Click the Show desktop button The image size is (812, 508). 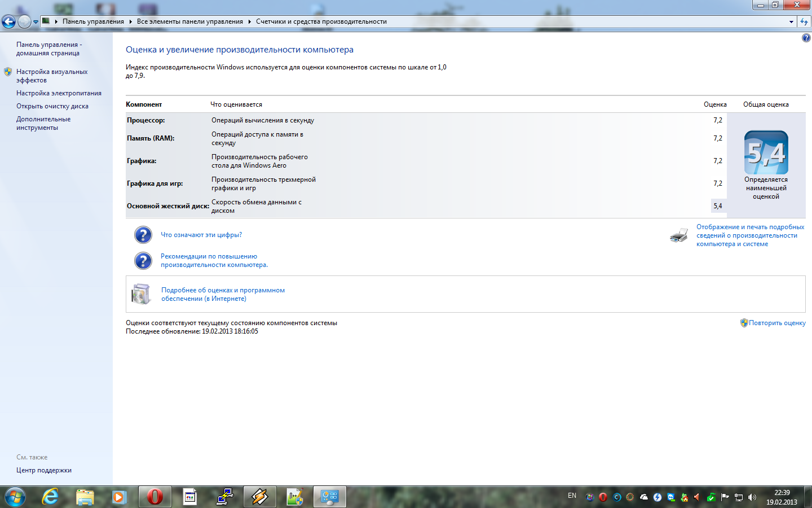pyautogui.click(x=807, y=497)
